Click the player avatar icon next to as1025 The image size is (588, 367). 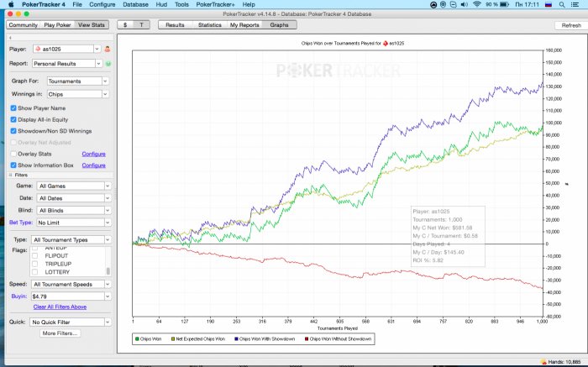pyautogui.click(x=108, y=49)
